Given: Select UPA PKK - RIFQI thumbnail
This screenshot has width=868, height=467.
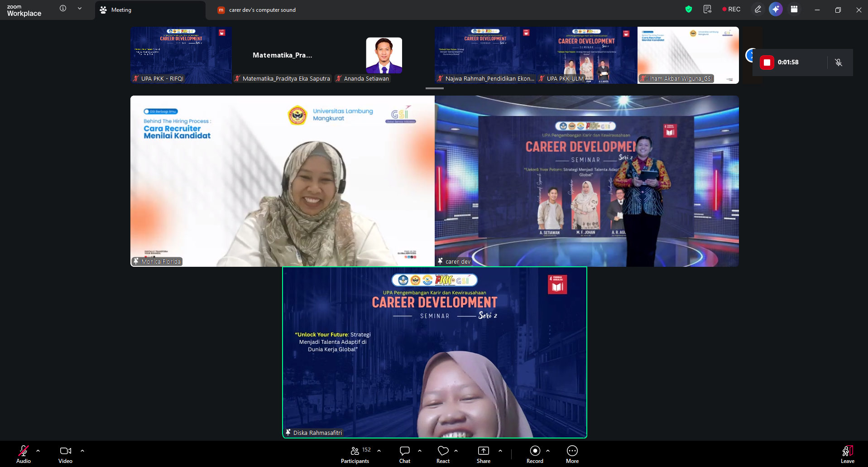Looking at the screenshot, I should (x=181, y=55).
